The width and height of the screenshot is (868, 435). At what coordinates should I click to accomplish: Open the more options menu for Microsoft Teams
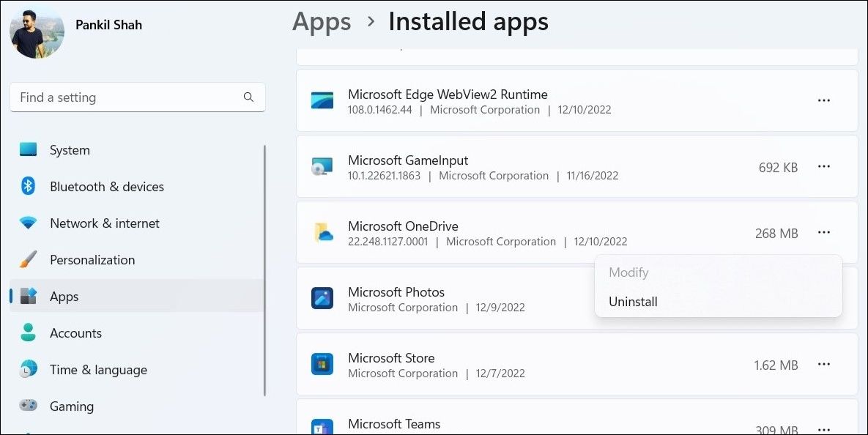pyautogui.click(x=824, y=430)
